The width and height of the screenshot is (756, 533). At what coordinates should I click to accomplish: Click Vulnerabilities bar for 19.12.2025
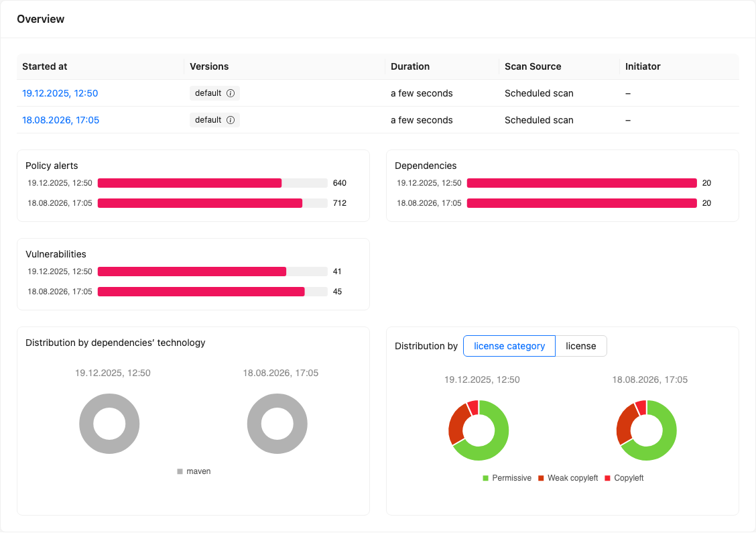212,272
